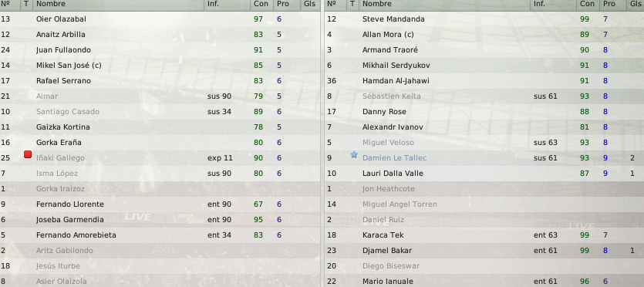The image size is (644, 287).
Task: Open player Damien Le Tallec profile link
Action: (x=394, y=158)
